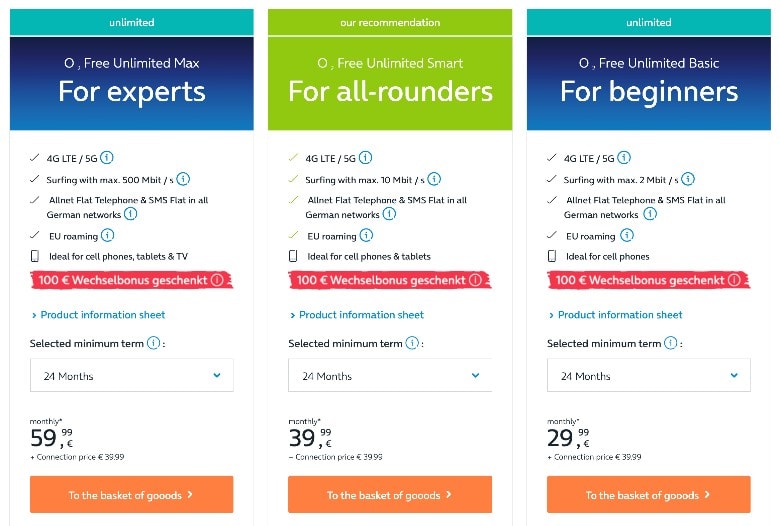Open EU roaming info in Basic plan
Image resolution: width=780 pixels, height=526 pixels.
coord(625,236)
